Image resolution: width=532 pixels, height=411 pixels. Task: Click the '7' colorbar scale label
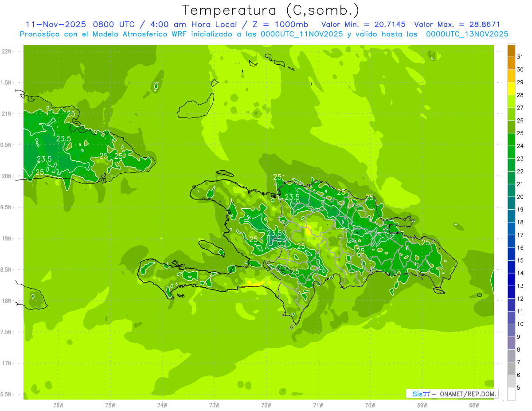[519, 362]
